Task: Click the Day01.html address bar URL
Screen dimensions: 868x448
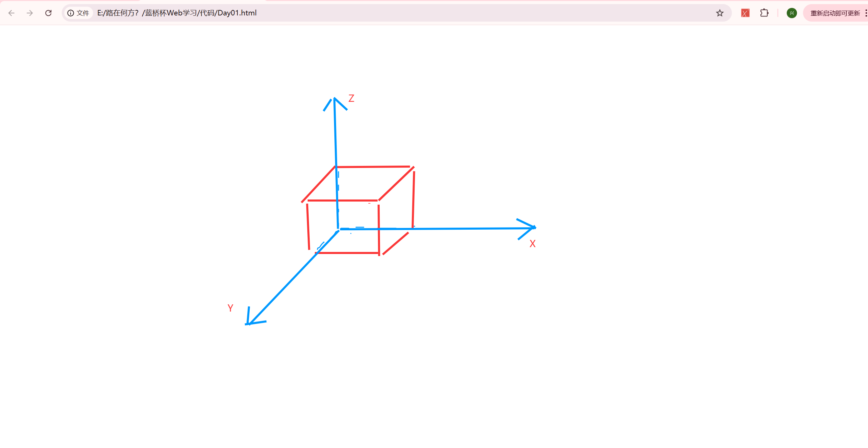Action: click(x=177, y=13)
